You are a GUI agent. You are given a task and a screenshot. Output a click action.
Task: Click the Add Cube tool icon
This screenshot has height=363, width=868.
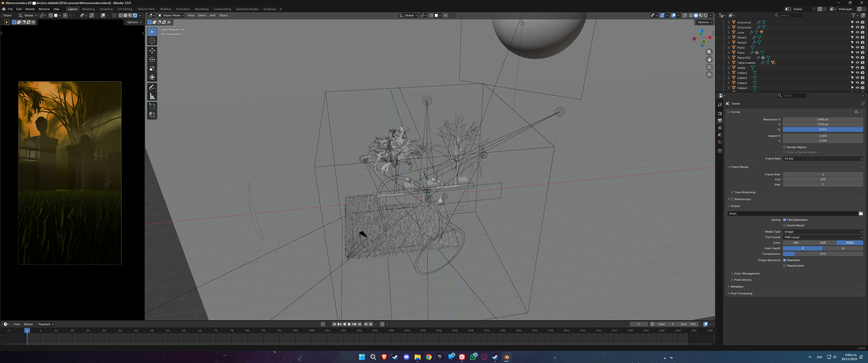152,106
